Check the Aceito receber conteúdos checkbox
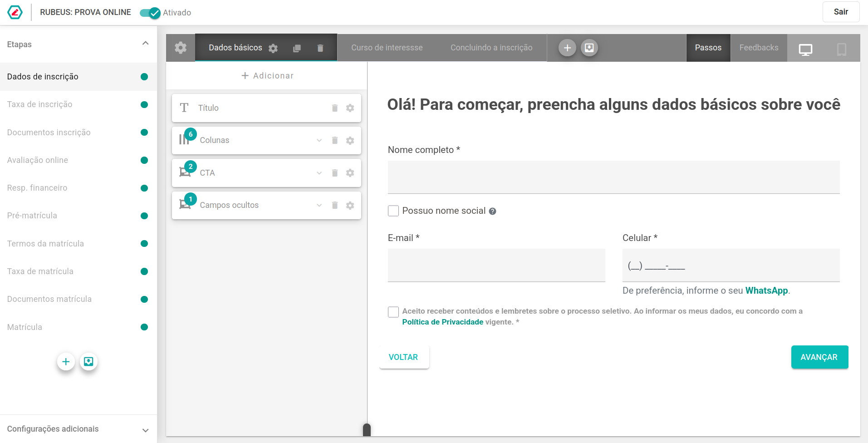Viewport: 868px width, 443px height. [393, 312]
